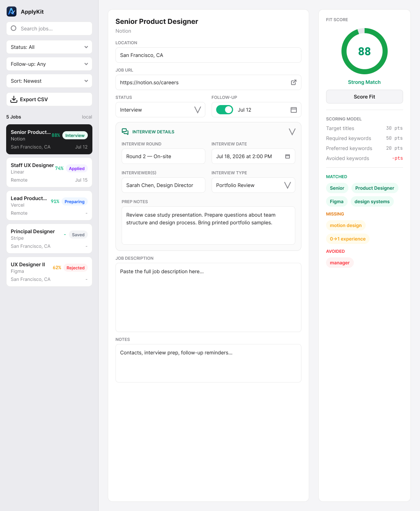Click the Strong Match label
The width and height of the screenshot is (420, 511).
[x=364, y=82]
